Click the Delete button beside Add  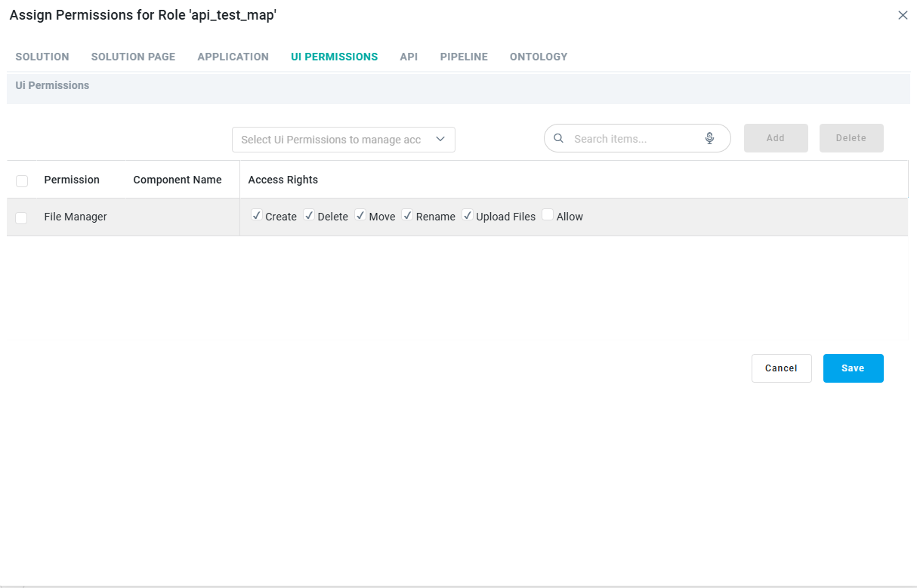(x=851, y=138)
